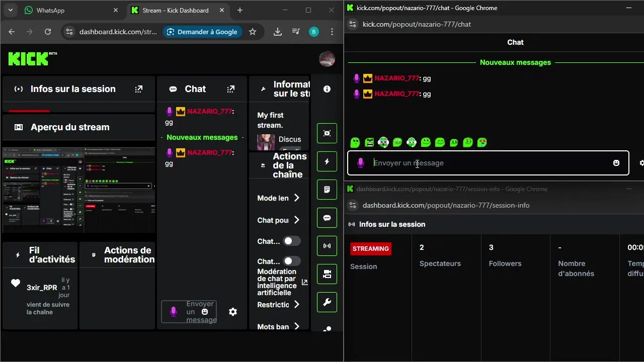Open emoji picker in dashboard chat input

click(205, 312)
